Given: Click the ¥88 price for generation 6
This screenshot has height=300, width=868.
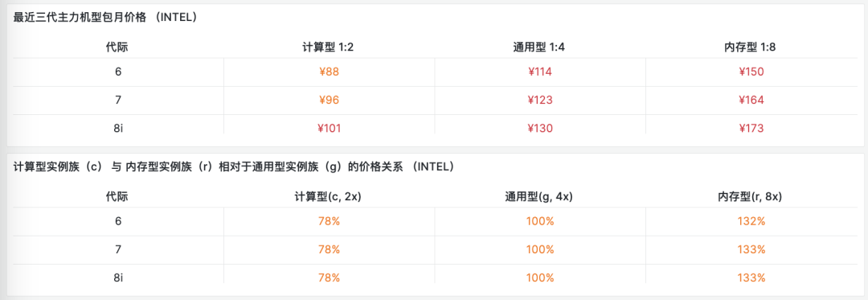Looking at the screenshot, I should point(329,72).
